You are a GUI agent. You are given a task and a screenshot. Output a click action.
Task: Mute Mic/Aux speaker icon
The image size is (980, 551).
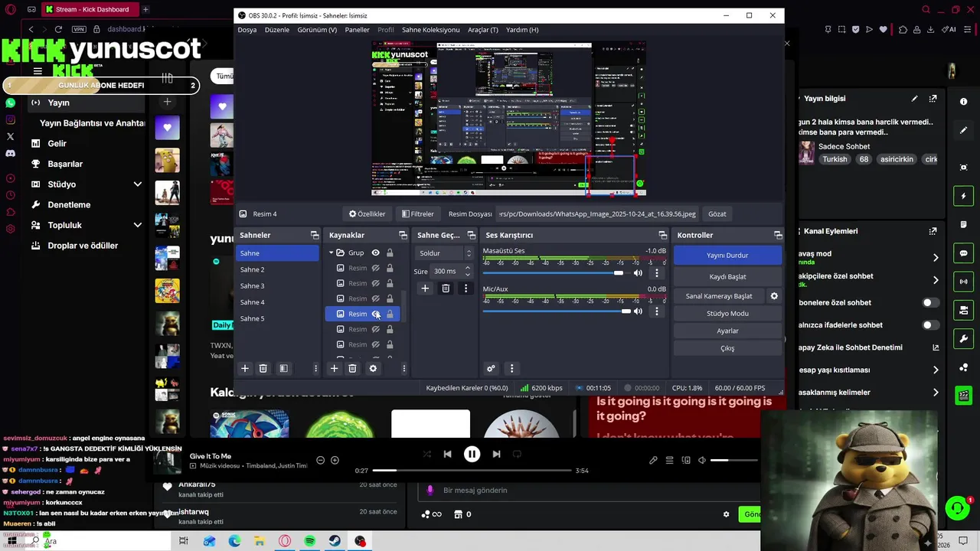click(x=638, y=311)
